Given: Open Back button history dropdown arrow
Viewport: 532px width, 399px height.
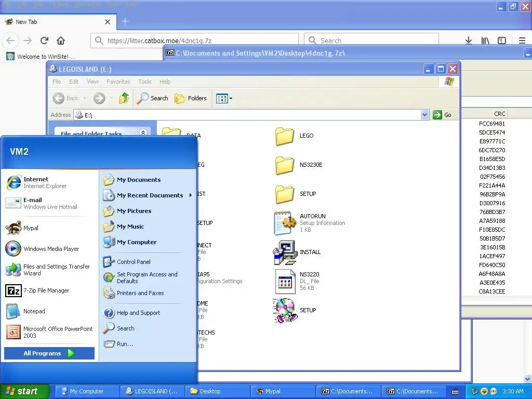Looking at the screenshot, I should click(x=85, y=98).
